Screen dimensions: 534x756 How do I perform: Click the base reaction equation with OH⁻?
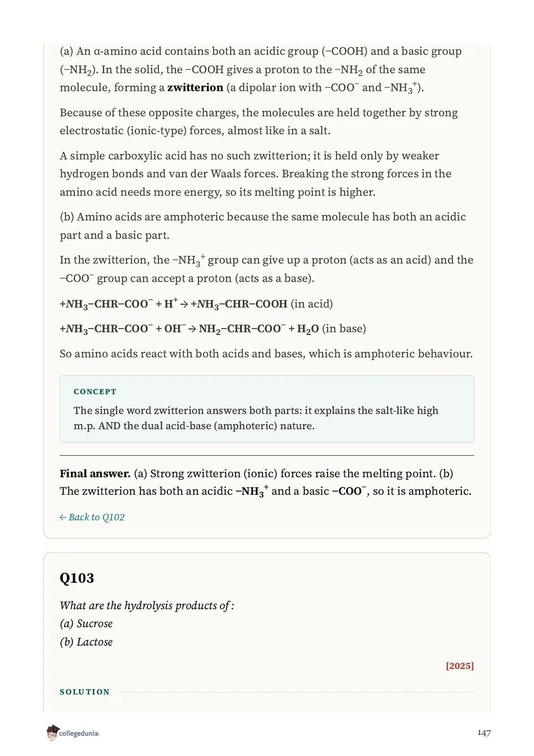point(213,329)
